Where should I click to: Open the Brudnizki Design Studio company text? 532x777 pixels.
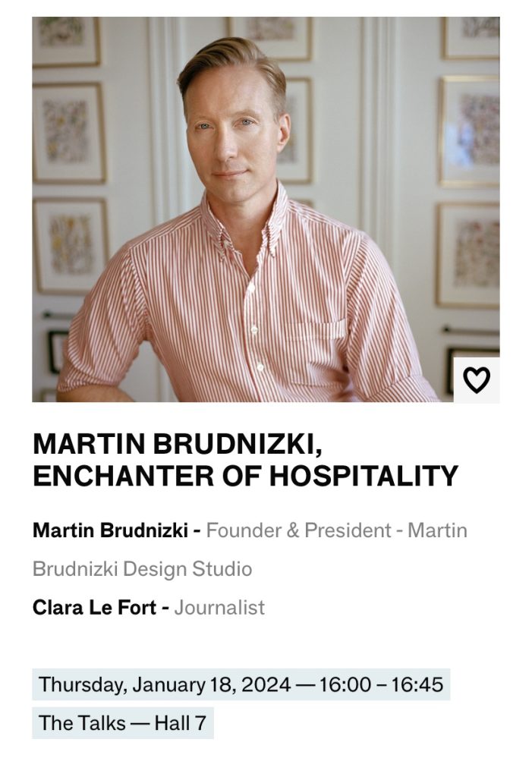click(x=142, y=568)
